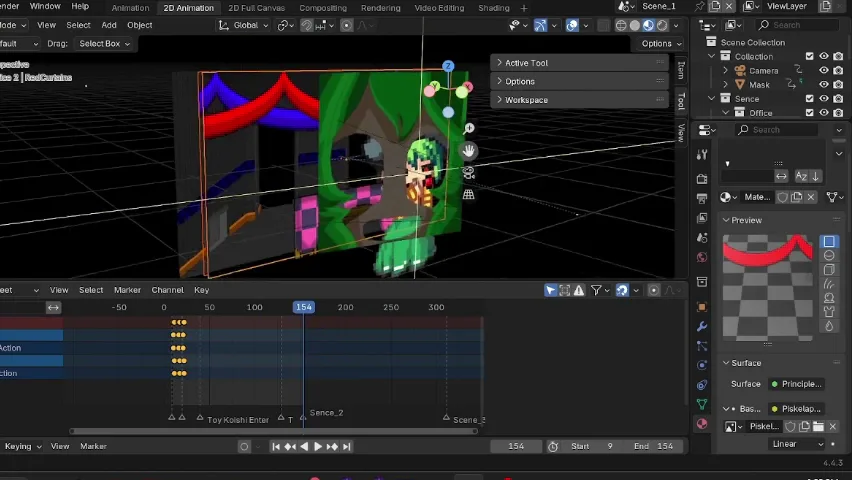Jump to the end frame
Image resolution: width=852 pixels, height=480 pixels.
coord(346,447)
